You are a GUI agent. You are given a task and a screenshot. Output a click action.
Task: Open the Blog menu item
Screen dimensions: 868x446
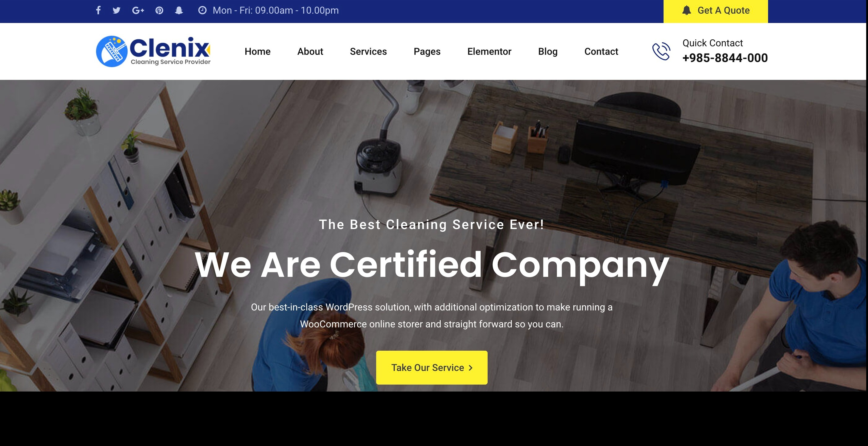(x=548, y=51)
